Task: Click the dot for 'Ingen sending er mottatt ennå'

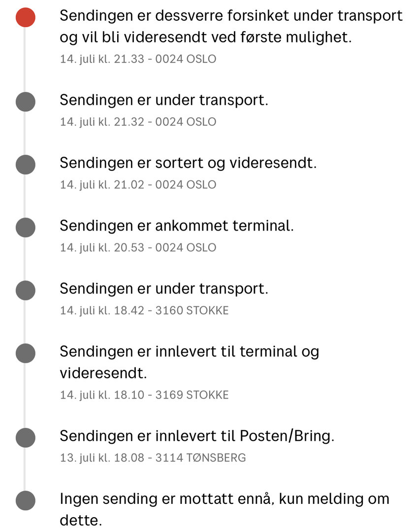Action: pyautogui.click(x=25, y=500)
